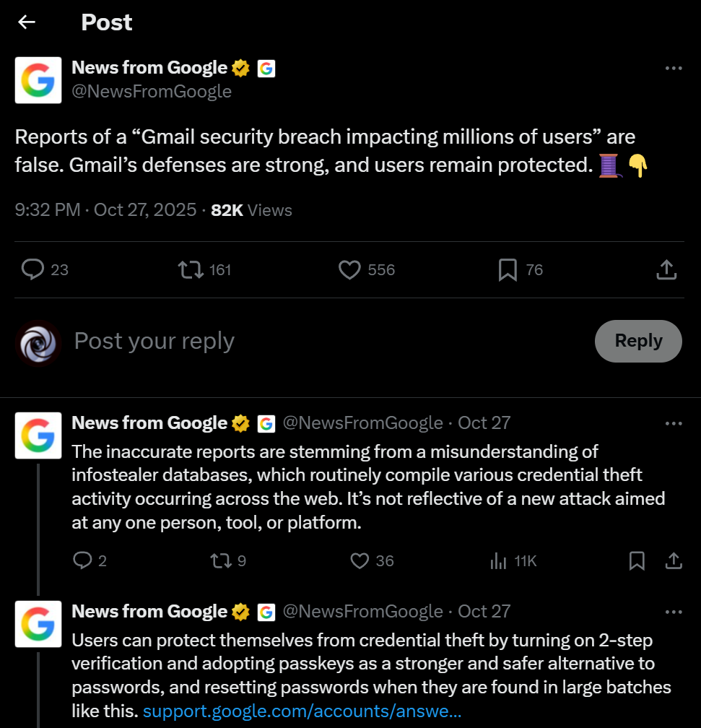Share the main post via share icon
Screen dimensions: 701x728
pyautogui.click(x=666, y=270)
